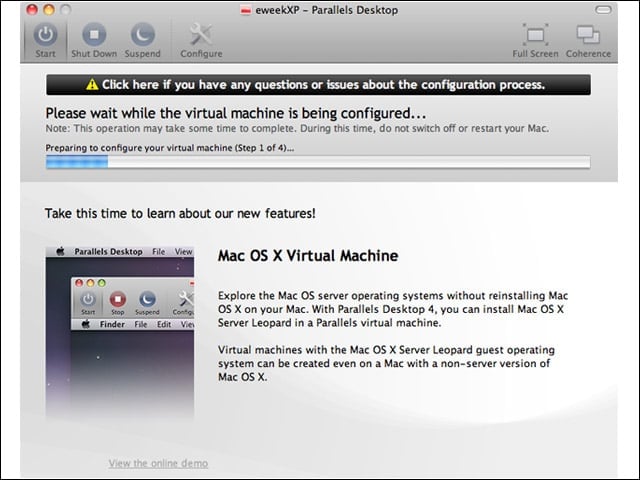Click the yellow warning triangle icon
The image size is (640, 480).
(x=92, y=84)
